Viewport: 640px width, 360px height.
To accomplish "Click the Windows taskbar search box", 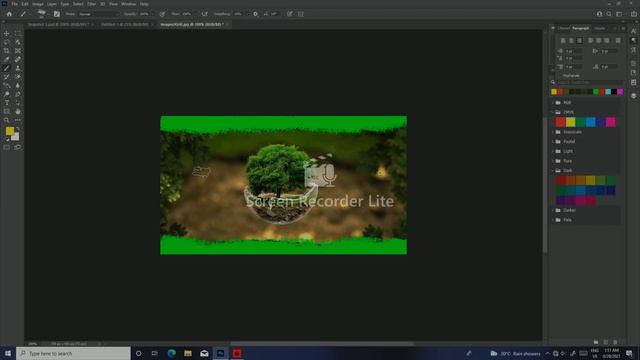I will point(73,353).
